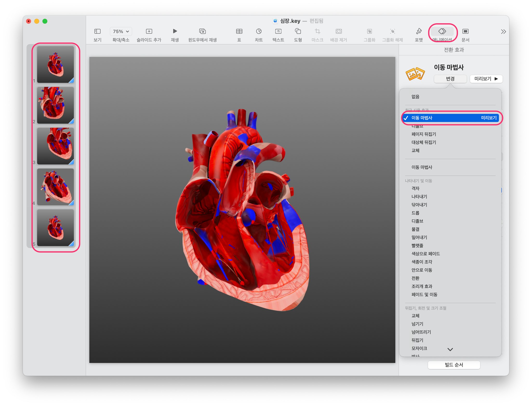Click the 심장.key document title

(x=290, y=21)
